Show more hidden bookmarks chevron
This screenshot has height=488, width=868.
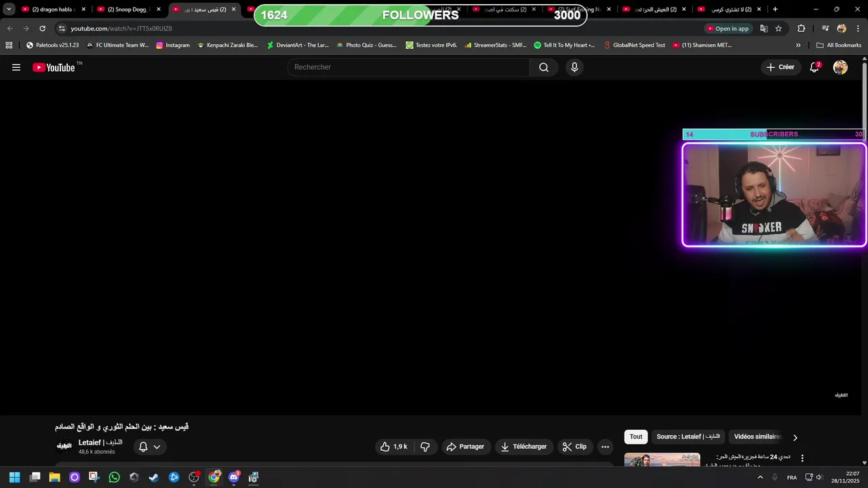pyautogui.click(x=798, y=45)
